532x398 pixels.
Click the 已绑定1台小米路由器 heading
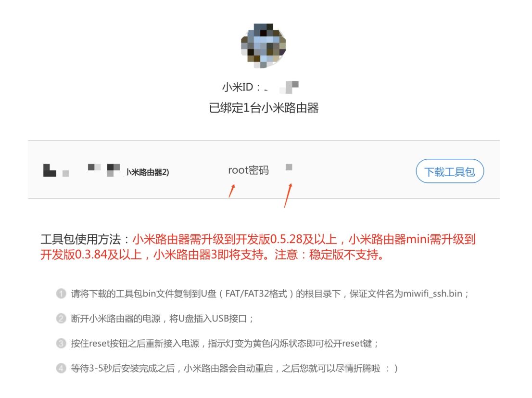[264, 108]
